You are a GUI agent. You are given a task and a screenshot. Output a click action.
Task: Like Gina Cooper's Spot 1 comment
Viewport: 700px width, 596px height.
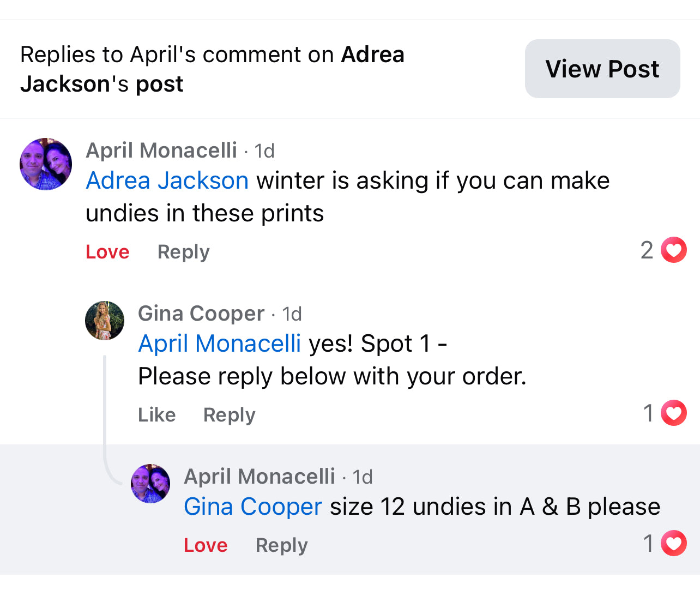tap(156, 415)
